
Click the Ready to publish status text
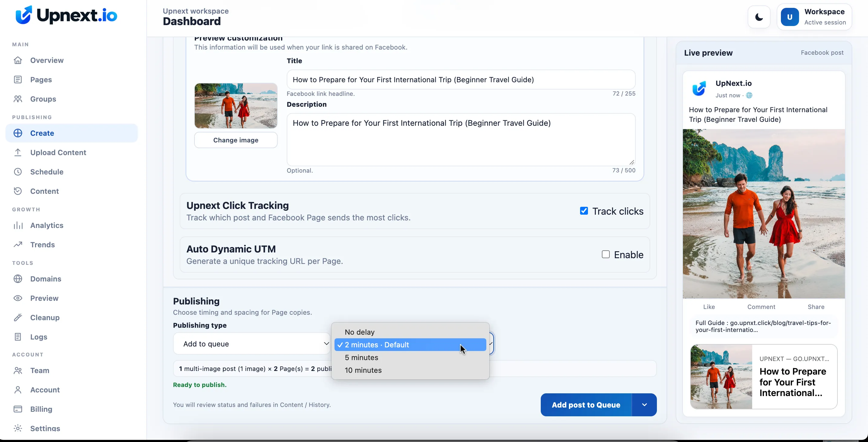pyautogui.click(x=200, y=385)
